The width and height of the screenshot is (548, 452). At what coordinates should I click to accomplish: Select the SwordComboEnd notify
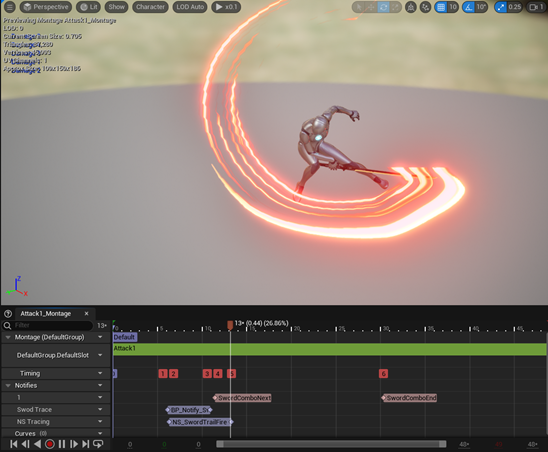tap(409, 398)
